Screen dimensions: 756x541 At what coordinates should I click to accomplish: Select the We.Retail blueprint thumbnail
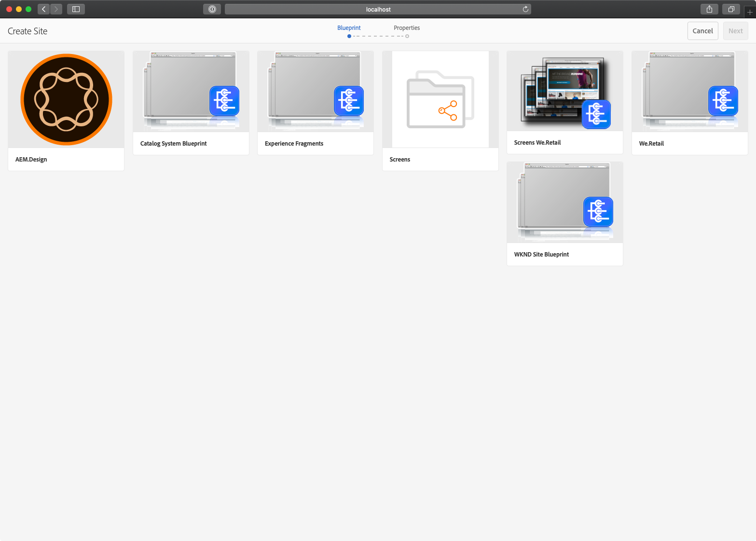click(690, 92)
